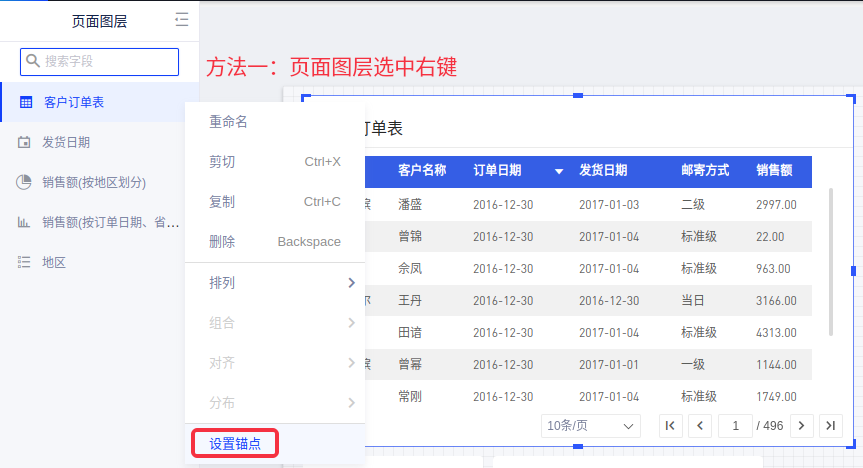This screenshot has width=863, height=468.
Task: Click the table's vertical scrollbar
Action: (x=831, y=260)
